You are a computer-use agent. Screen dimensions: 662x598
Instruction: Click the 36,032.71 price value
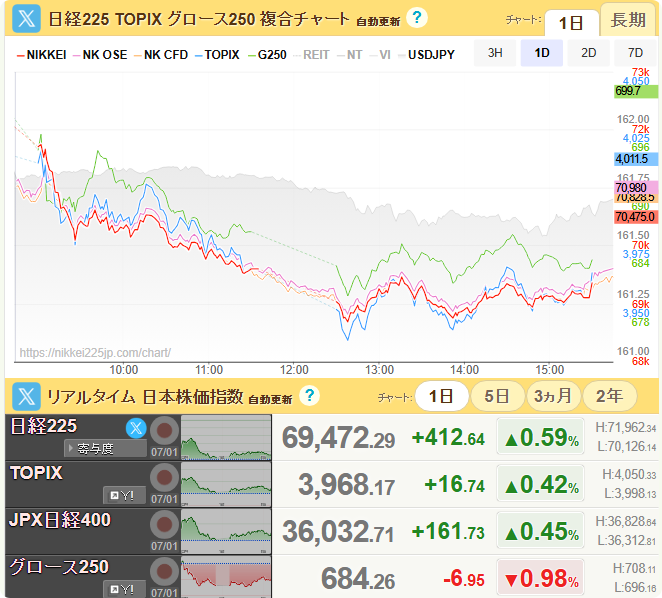(339, 532)
